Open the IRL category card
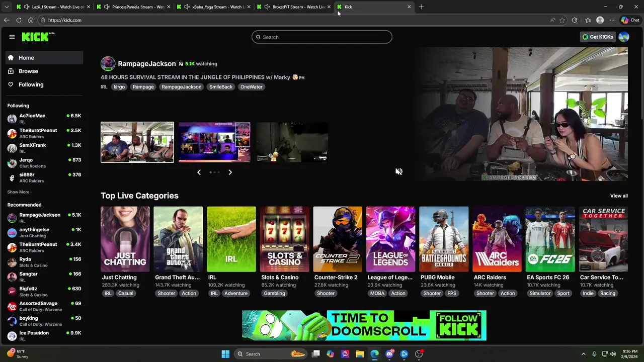644x362 pixels. pos(231,239)
